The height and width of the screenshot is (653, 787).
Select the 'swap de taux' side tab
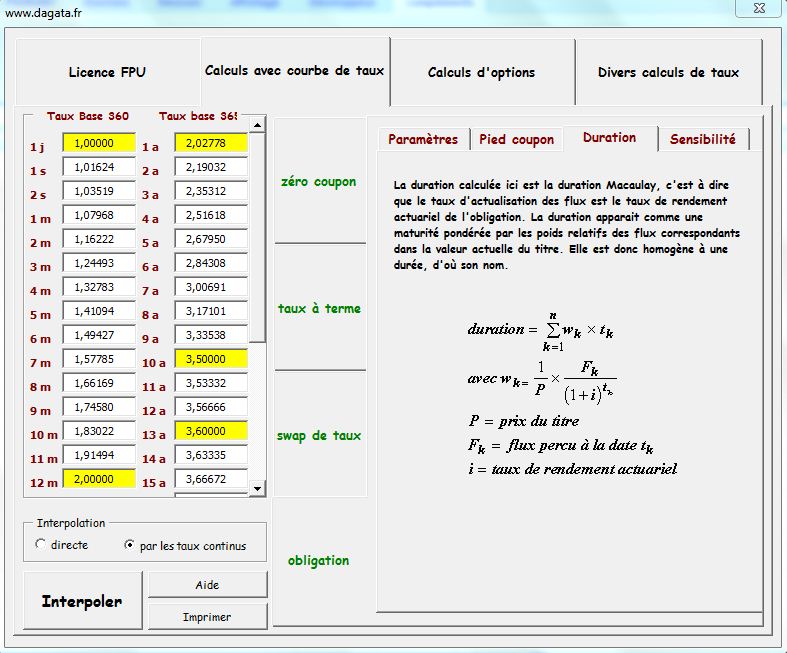(319, 435)
